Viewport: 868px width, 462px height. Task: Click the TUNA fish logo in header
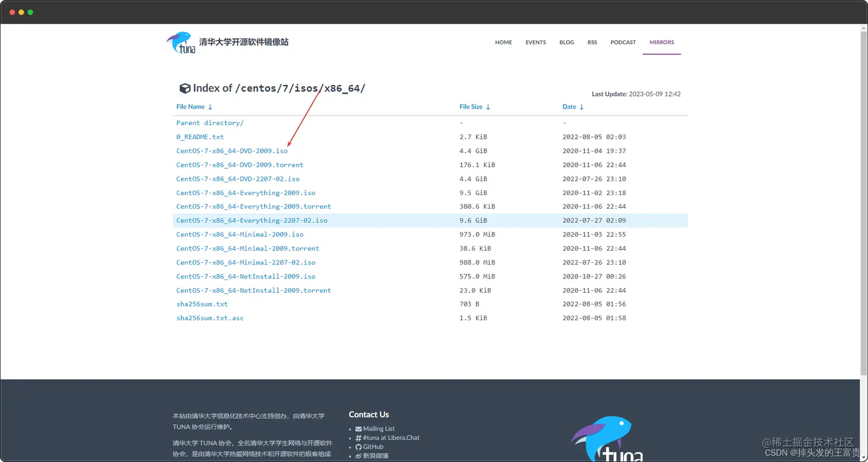[x=180, y=42]
